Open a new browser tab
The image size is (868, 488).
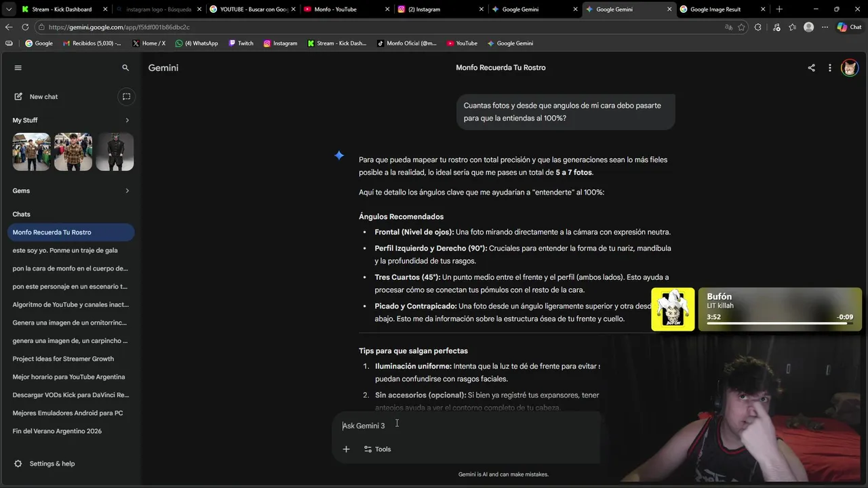click(779, 9)
